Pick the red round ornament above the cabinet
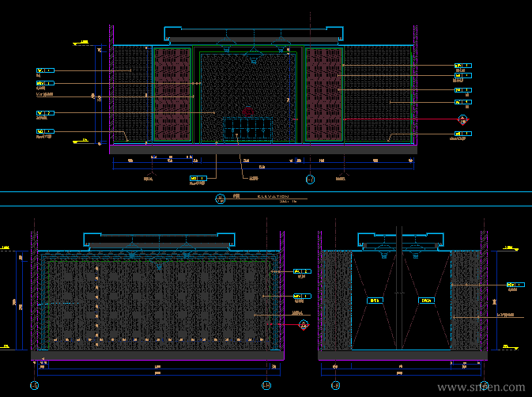The height and width of the screenshot is (397, 532). (x=248, y=112)
